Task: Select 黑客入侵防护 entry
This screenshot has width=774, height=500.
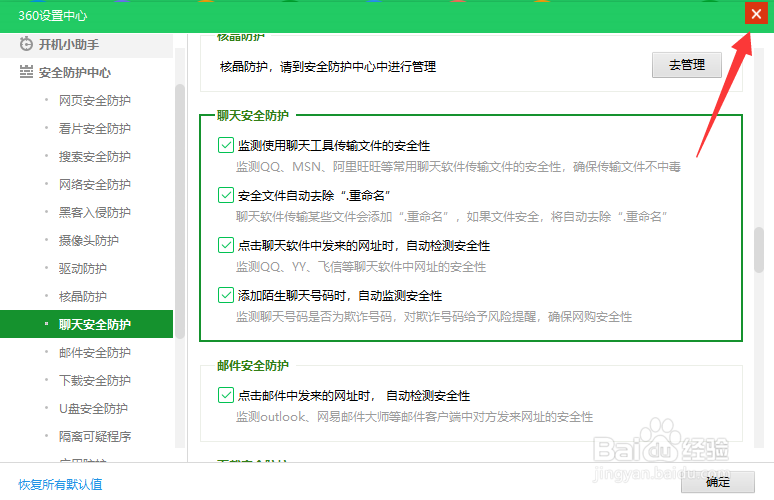Action: tap(95, 213)
